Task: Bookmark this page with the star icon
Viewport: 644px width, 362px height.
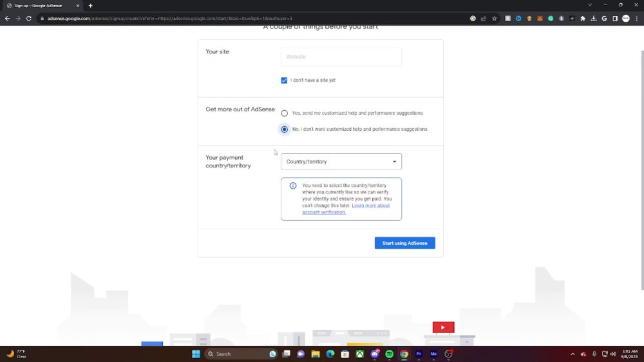Action: pos(495,19)
